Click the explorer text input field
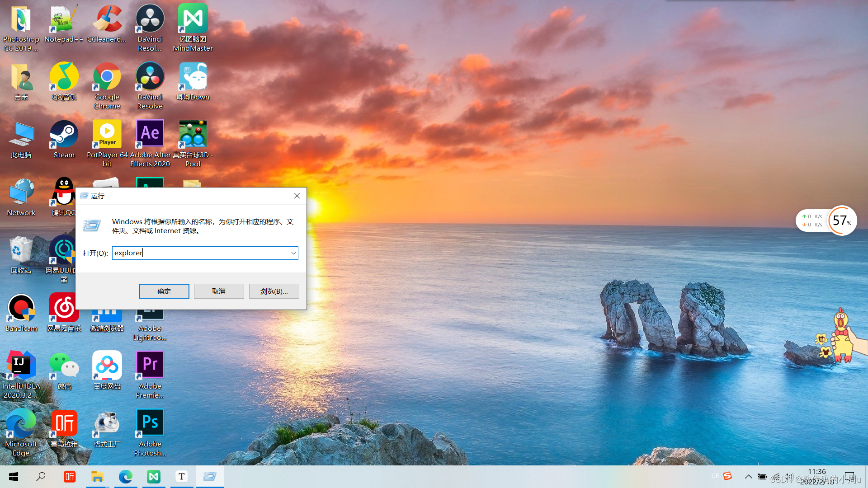868x488 pixels. click(199, 253)
